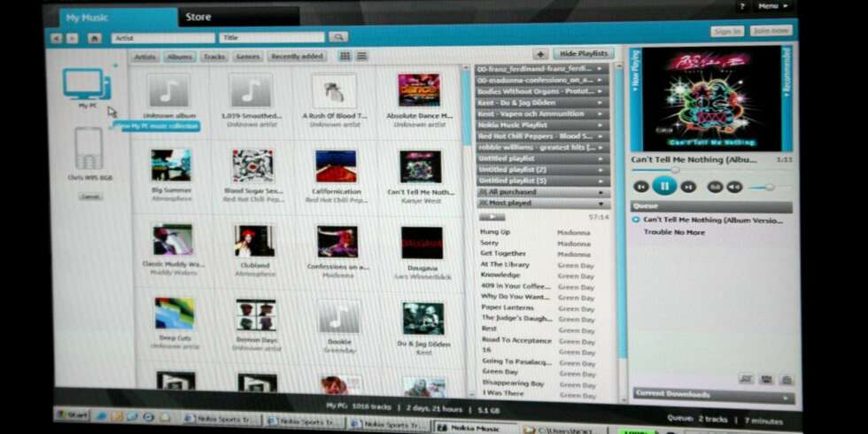Click the home icon button
868x434 pixels.
[x=95, y=38]
